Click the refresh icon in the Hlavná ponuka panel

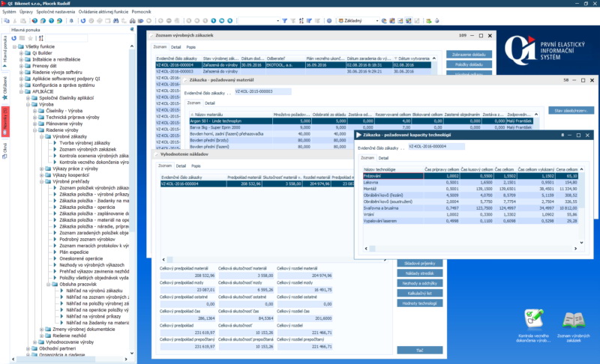tap(13, 38)
